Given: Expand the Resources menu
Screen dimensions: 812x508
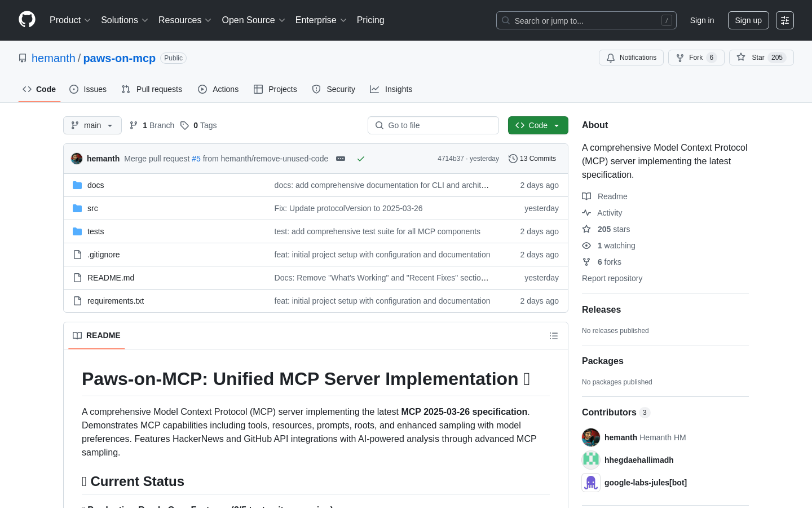Looking at the screenshot, I should coord(185,20).
